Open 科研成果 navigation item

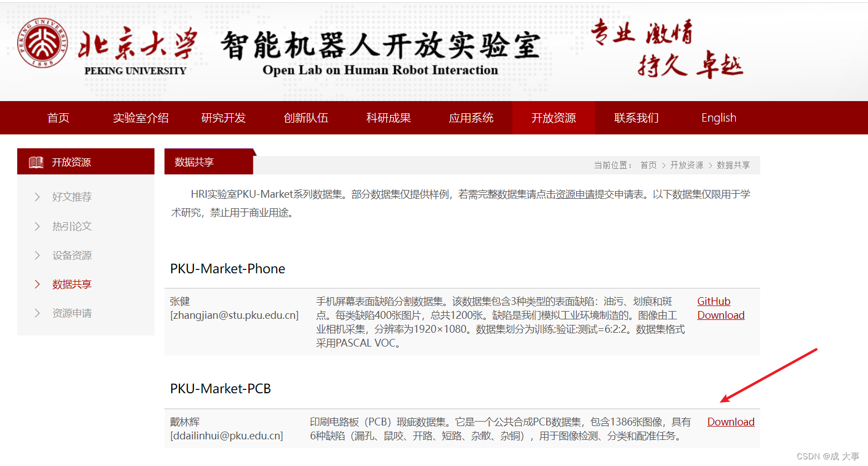tap(388, 118)
